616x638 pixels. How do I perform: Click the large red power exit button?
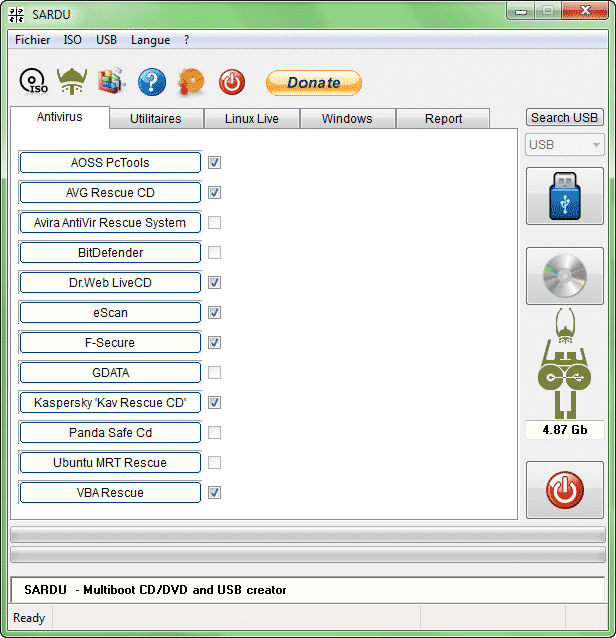tap(565, 490)
